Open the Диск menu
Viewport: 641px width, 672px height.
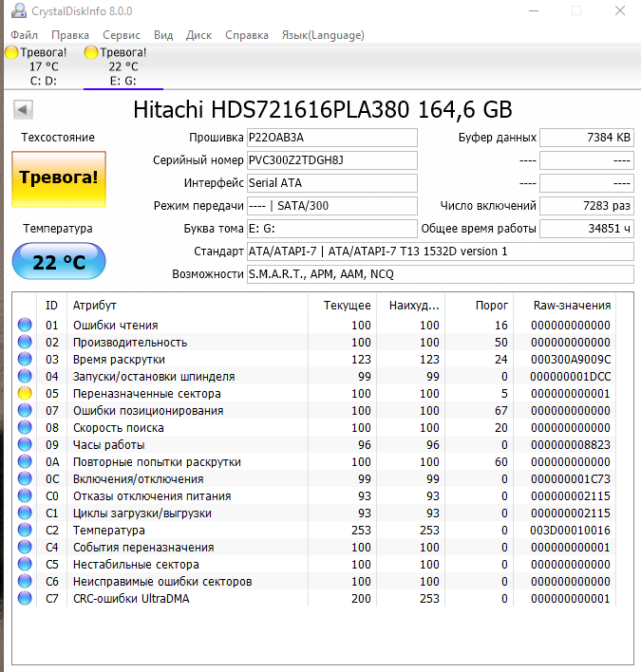click(x=198, y=35)
